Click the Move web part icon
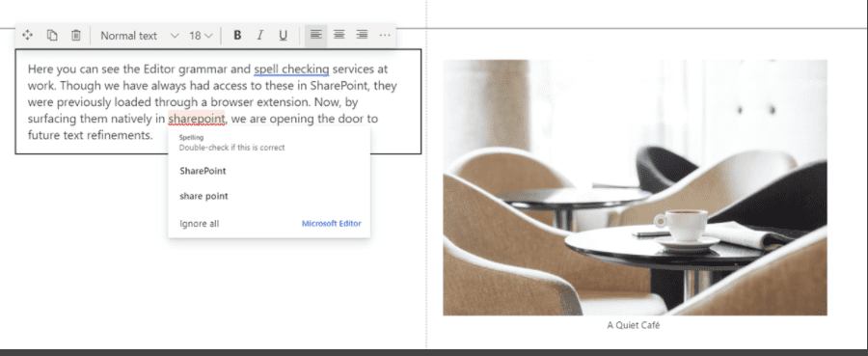Screen dimensions: 868x356 27,36
